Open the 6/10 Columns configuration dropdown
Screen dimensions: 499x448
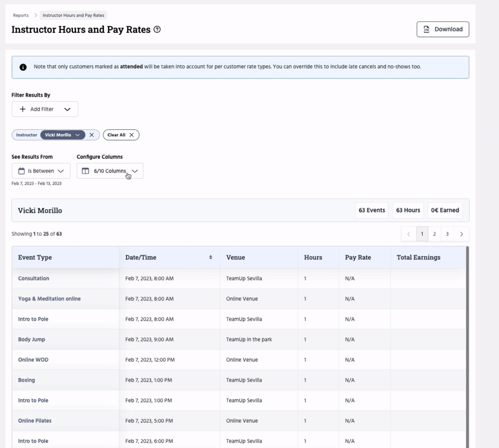[110, 171]
